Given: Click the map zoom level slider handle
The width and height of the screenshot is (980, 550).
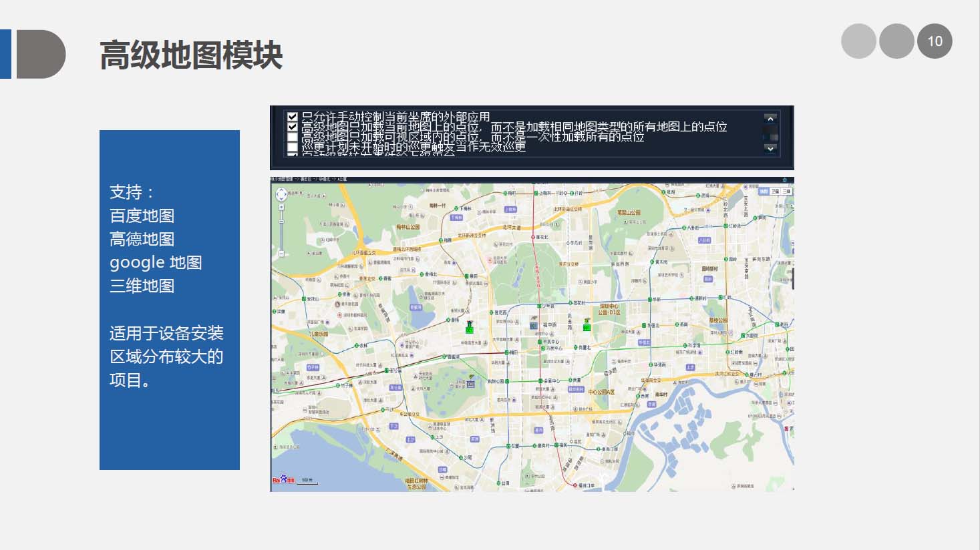Looking at the screenshot, I should (281, 221).
